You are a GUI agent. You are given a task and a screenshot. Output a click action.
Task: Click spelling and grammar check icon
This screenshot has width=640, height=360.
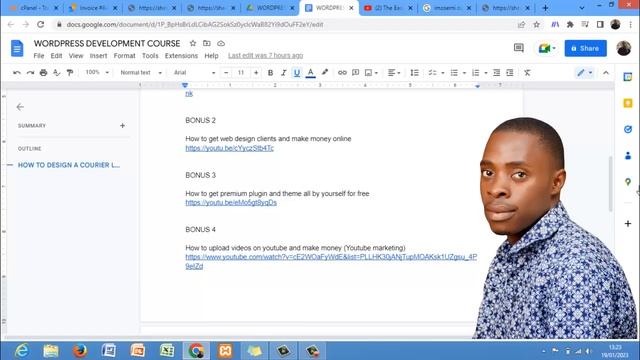coord(57,73)
